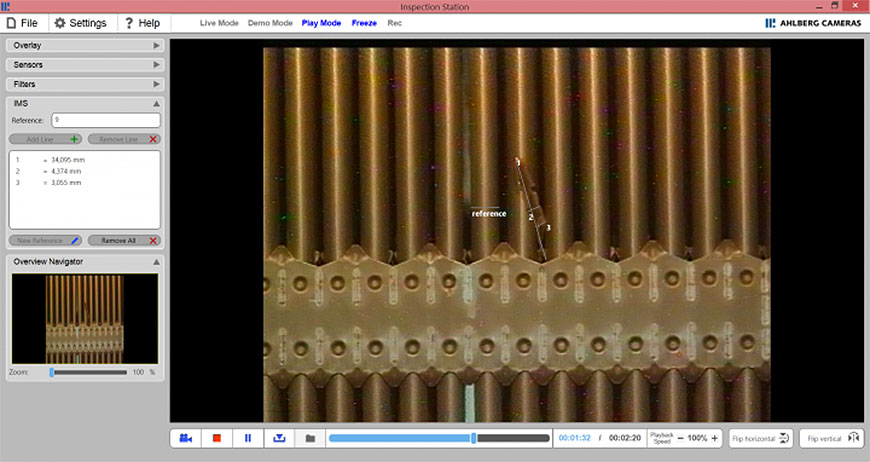Open the folder browse icon
This screenshot has height=462, width=870.
click(310, 438)
